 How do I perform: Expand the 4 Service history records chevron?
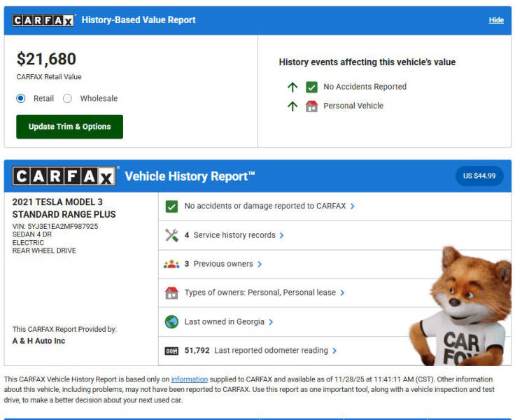coord(281,236)
